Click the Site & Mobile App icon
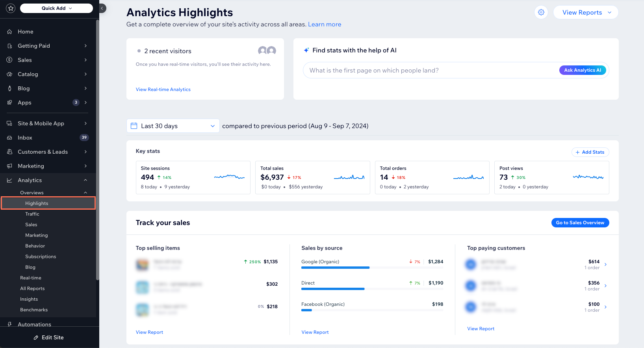 (x=9, y=123)
